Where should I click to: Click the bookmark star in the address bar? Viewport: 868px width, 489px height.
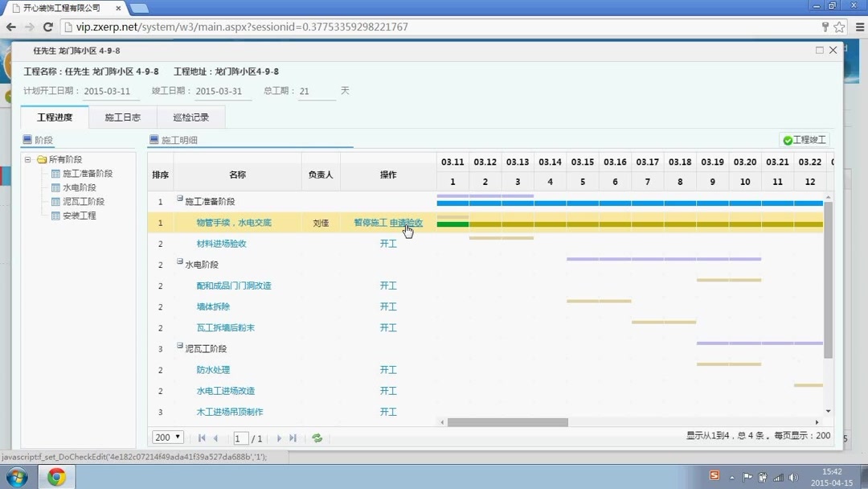(838, 26)
